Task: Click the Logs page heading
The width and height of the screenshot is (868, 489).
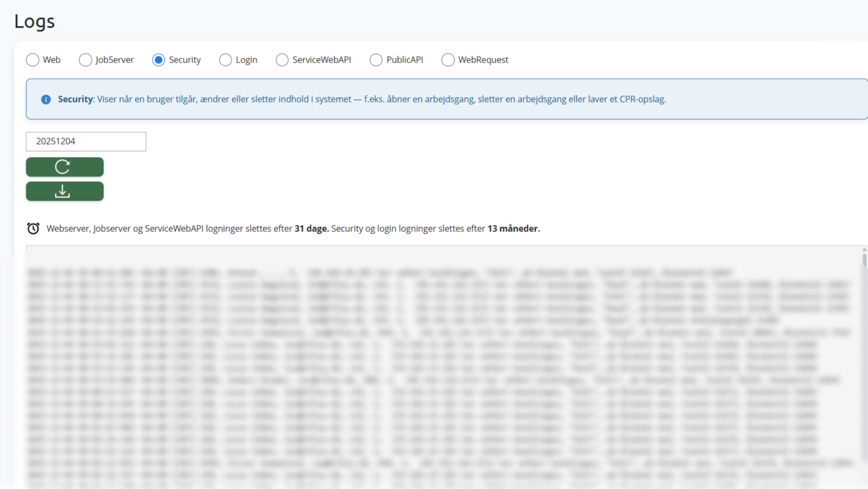Action: pos(34,21)
